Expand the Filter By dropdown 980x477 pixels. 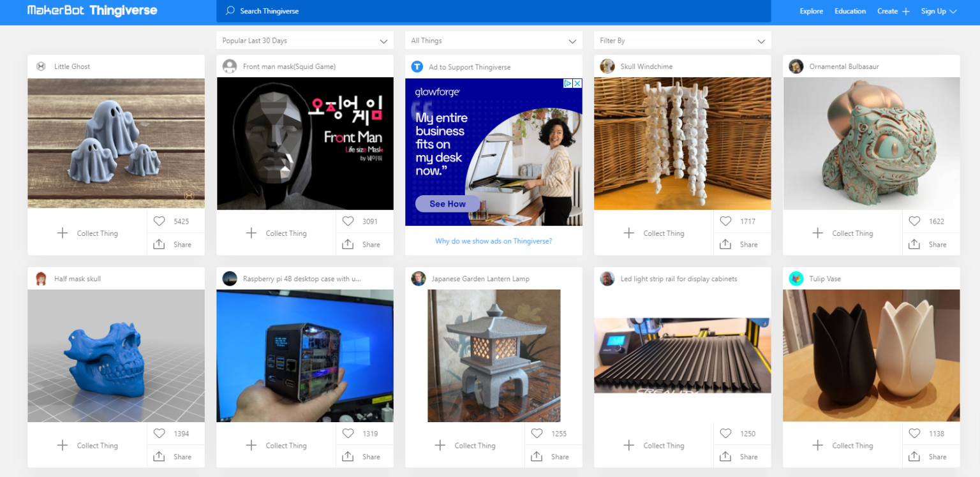[x=682, y=40]
